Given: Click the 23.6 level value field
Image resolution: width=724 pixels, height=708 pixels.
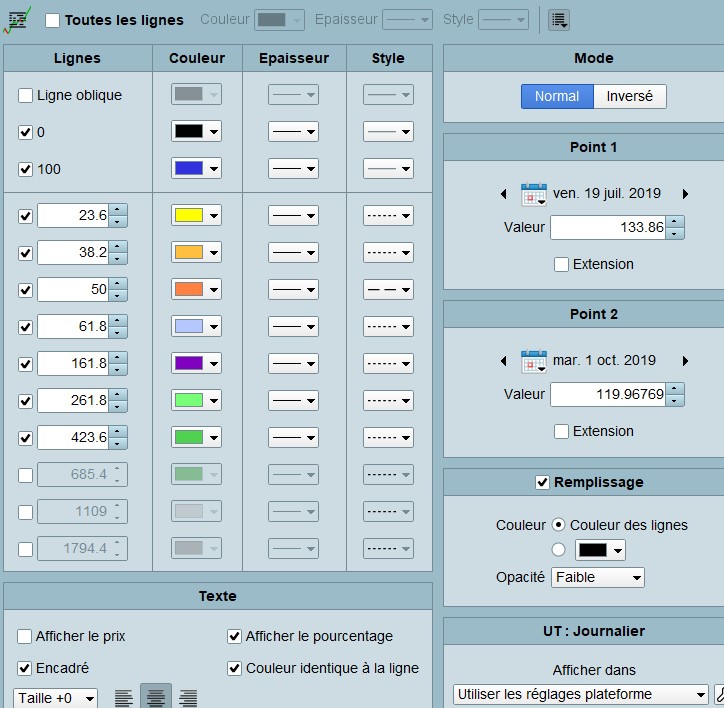Looking at the screenshot, I should click(x=73, y=216).
